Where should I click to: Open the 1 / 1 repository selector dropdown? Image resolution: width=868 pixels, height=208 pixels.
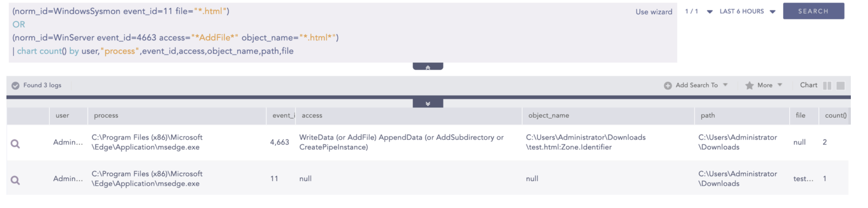pyautogui.click(x=709, y=11)
